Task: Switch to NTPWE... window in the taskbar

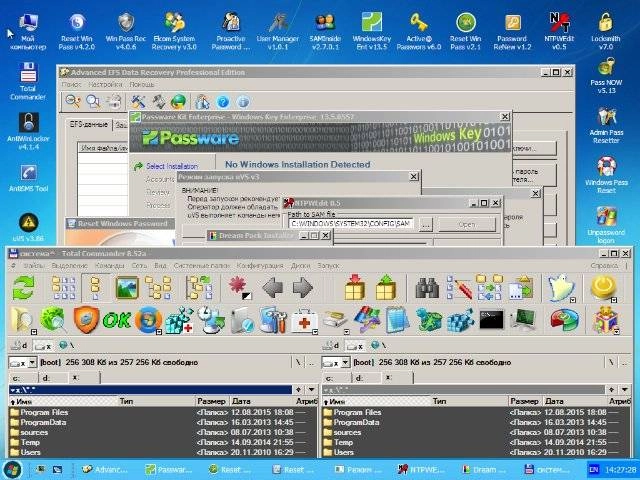Action: 422,469
